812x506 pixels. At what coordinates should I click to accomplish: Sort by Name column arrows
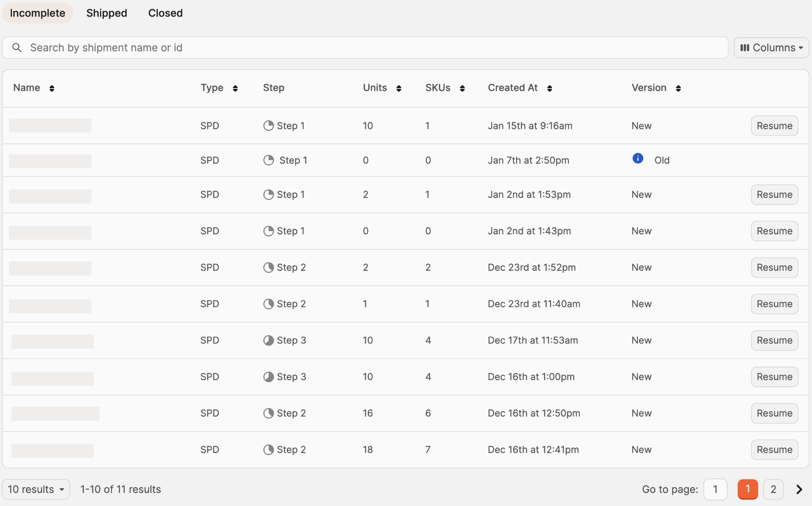[x=52, y=88]
